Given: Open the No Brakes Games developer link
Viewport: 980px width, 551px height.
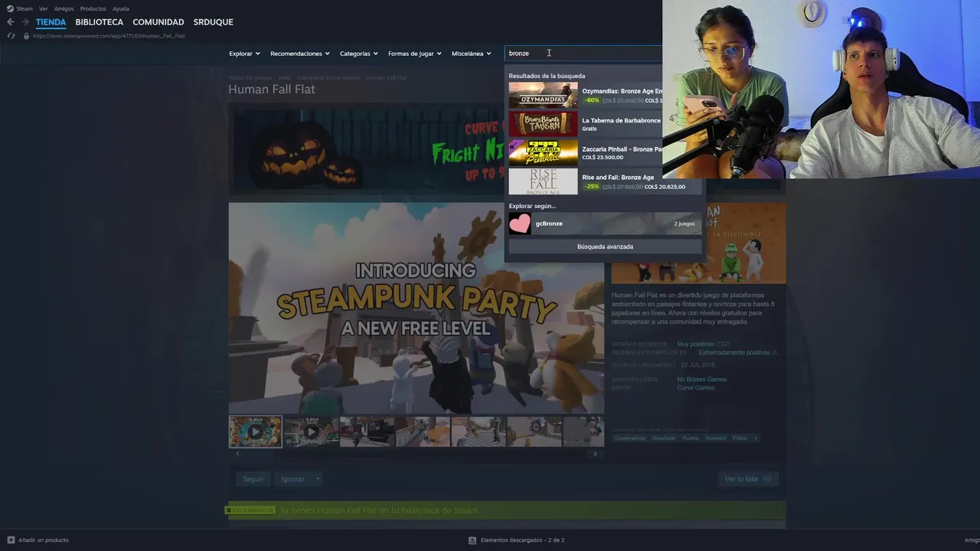Looking at the screenshot, I should [x=702, y=380].
